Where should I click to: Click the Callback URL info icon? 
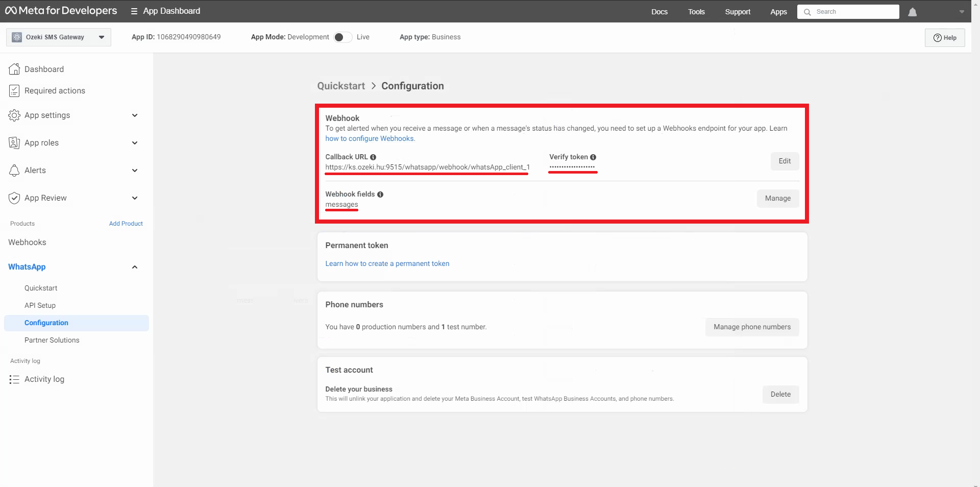[x=373, y=157]
